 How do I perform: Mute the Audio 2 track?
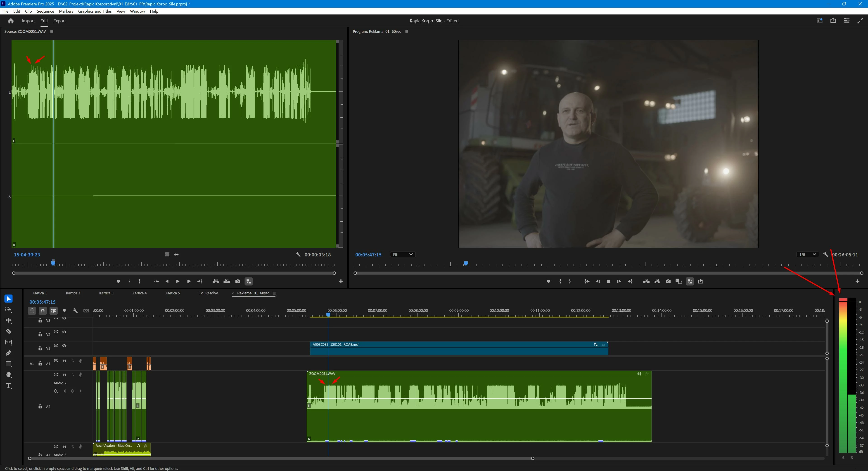click(64, 375)
